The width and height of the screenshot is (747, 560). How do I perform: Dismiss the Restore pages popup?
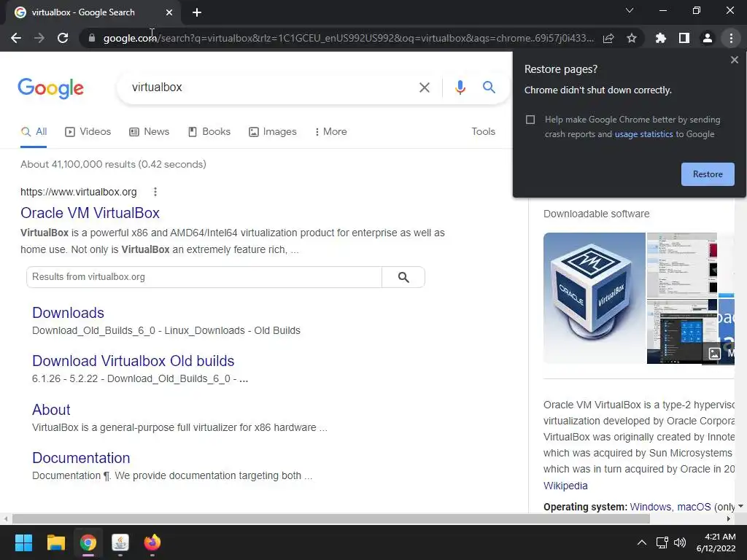coord(734,60)
